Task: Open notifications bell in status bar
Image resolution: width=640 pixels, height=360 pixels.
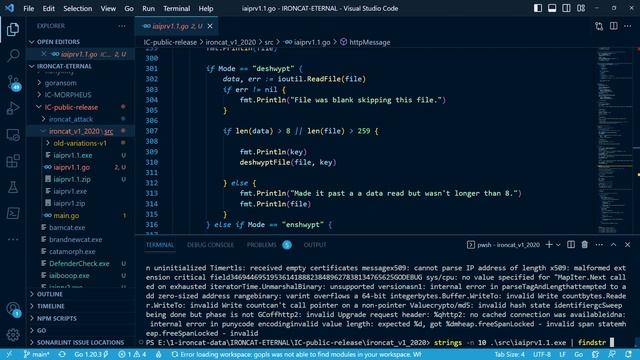Action: coord(628,354)
